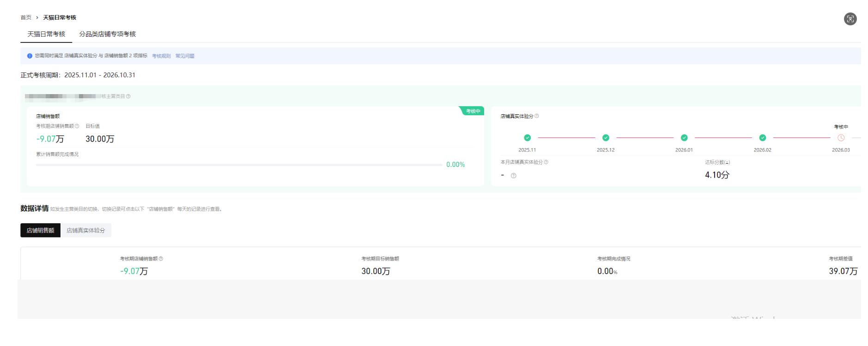868x346 pixels.
Task: Select the 2025.11 green checkmark milestone
Action: (x=527, y=137)
